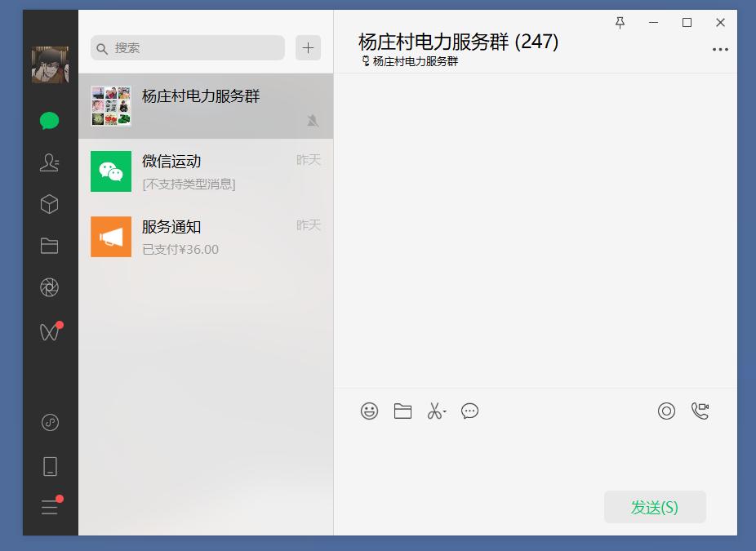The height and width of the screenshot is (551, 756).
Task: Open the screenshot scissors tool
Action: [435, 411]
